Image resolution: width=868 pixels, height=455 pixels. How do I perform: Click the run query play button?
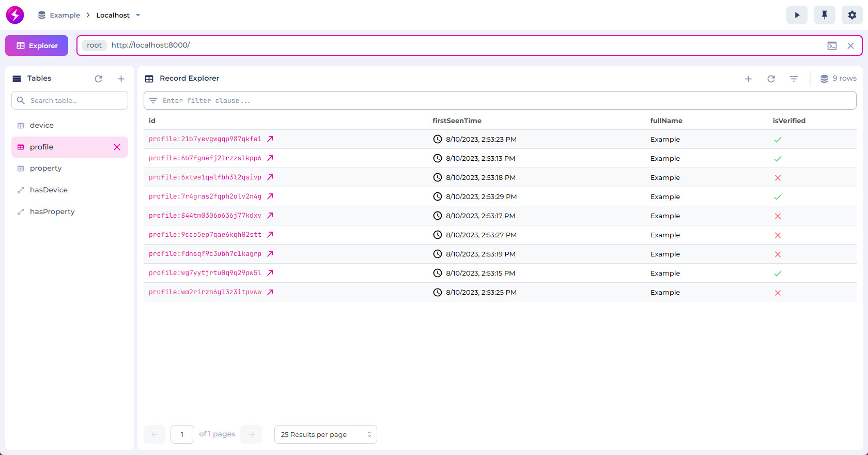click(x=797, y=15)
